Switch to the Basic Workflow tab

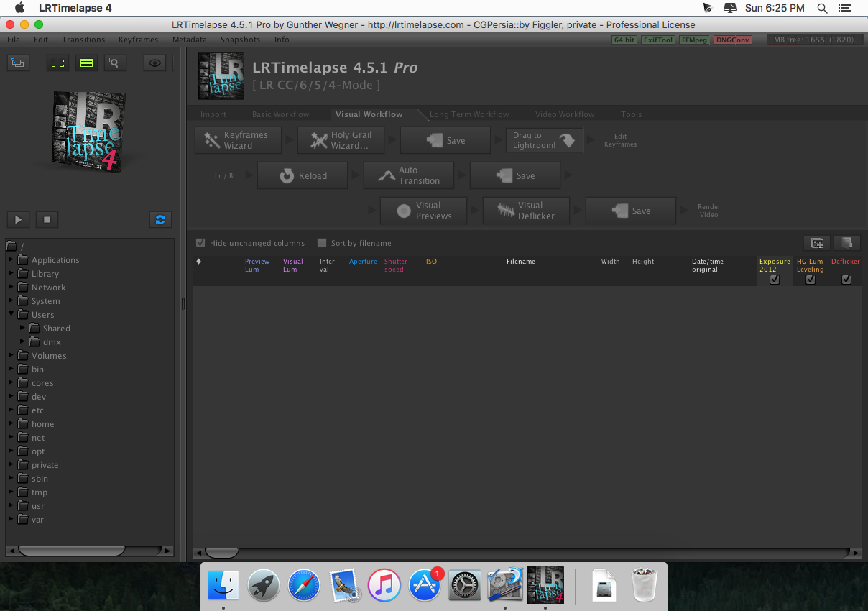(281, 114)
